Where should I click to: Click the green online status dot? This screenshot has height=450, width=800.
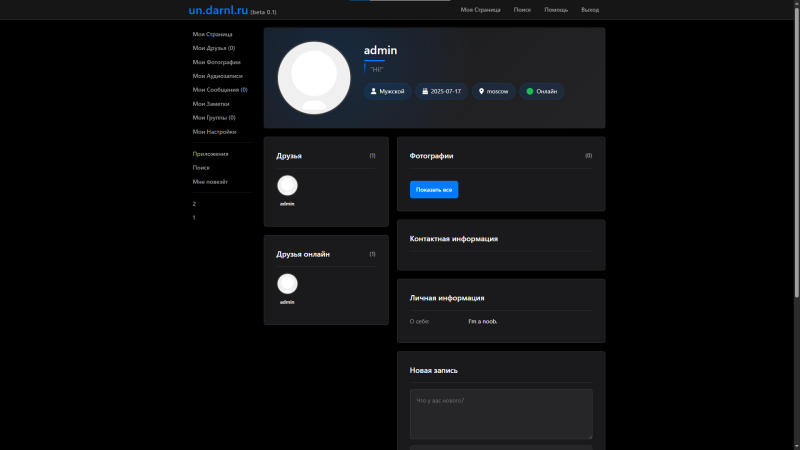point(530,91)
